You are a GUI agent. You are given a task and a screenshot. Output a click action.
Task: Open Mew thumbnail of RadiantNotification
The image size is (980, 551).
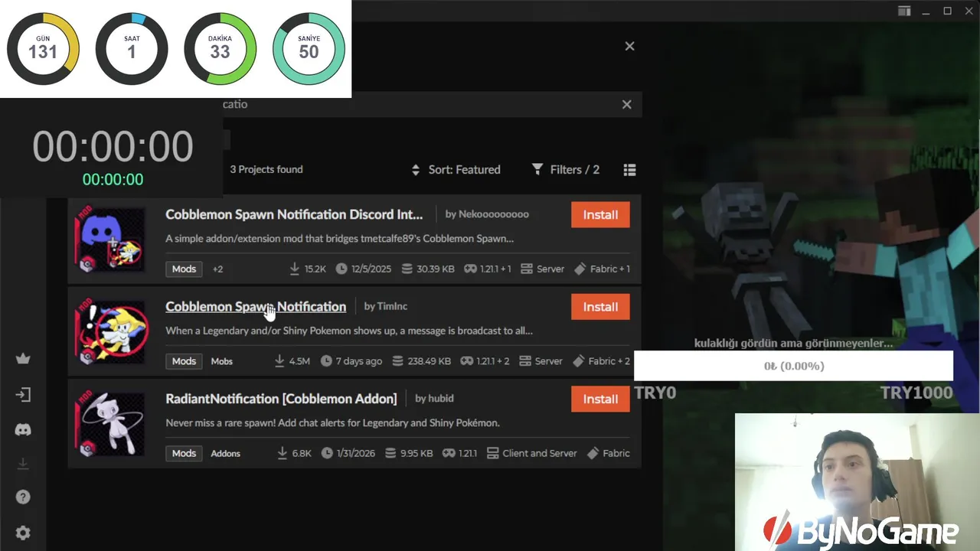(x=110, y=424)
